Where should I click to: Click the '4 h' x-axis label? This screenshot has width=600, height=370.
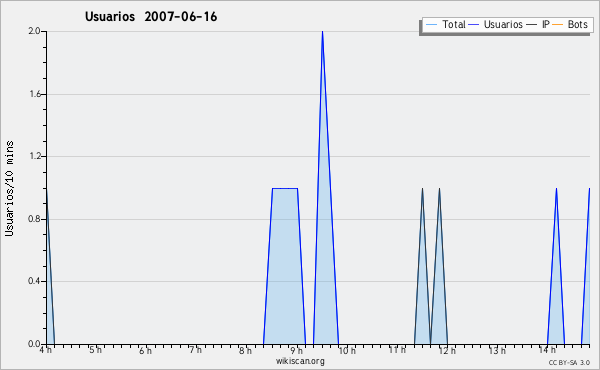click(46, 350)
